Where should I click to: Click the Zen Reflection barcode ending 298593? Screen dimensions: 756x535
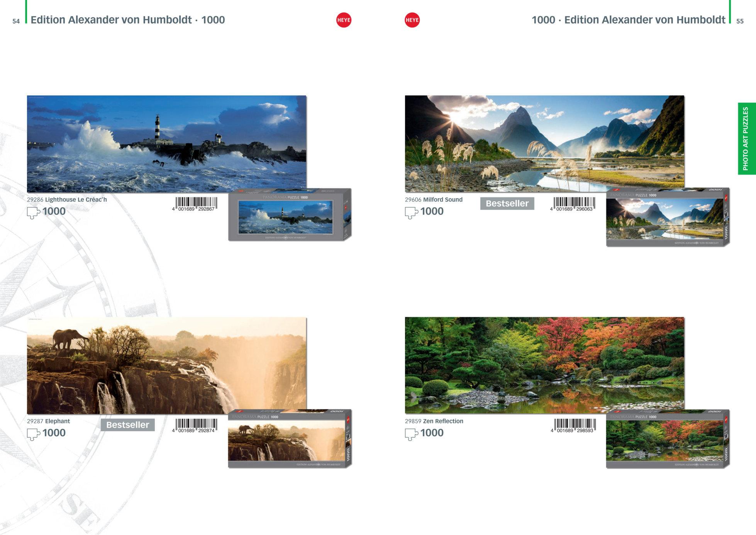pyautogui.click(x=575, y=425)
